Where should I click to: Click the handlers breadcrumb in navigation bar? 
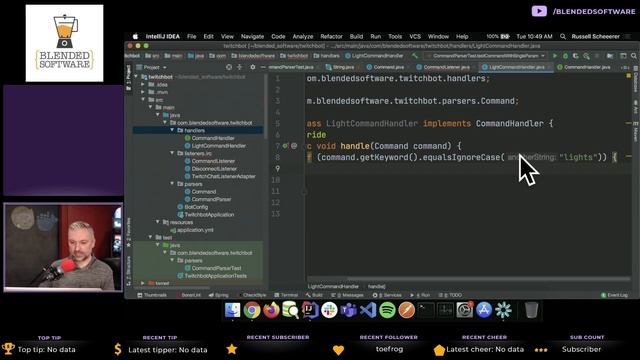tap(327, 56)
